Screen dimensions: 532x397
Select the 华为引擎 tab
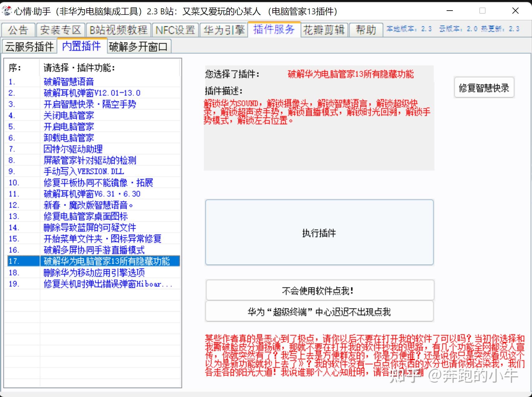click(x=224, y=30)
